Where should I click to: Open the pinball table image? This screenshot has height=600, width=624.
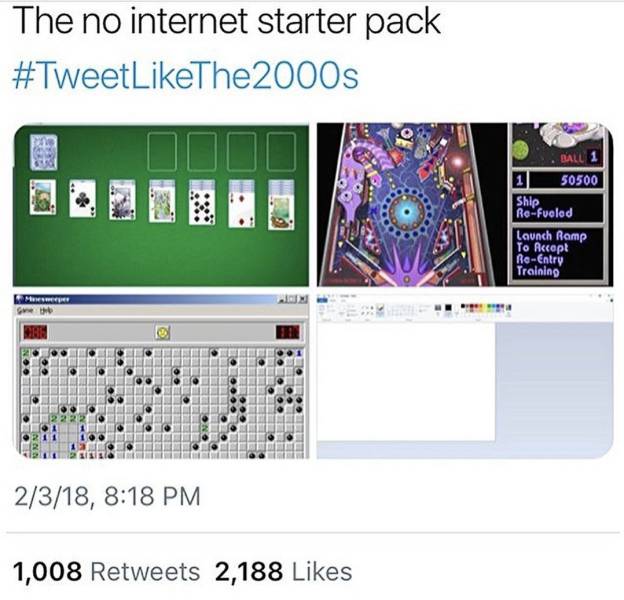412,205
